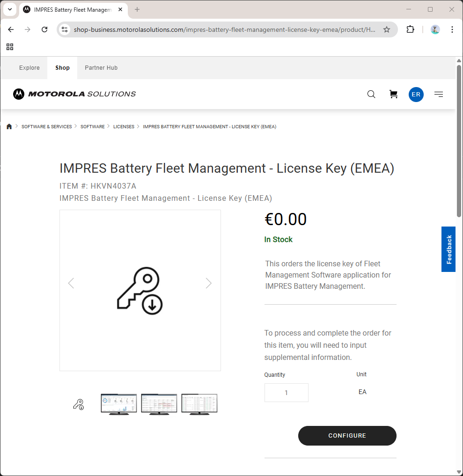Show previous product image with left arrow
The height and width of the screenshot is (476, 463).
coord(71,283)
